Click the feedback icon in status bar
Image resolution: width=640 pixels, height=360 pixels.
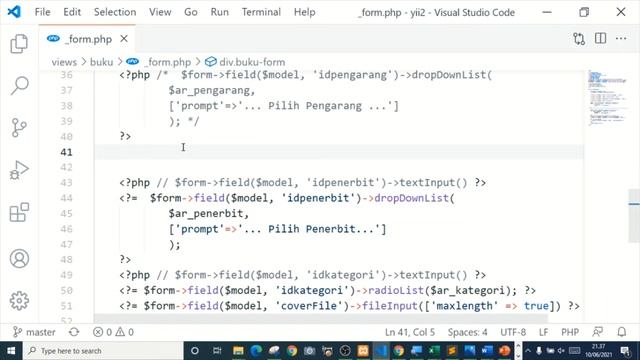(x=598, y=332)
